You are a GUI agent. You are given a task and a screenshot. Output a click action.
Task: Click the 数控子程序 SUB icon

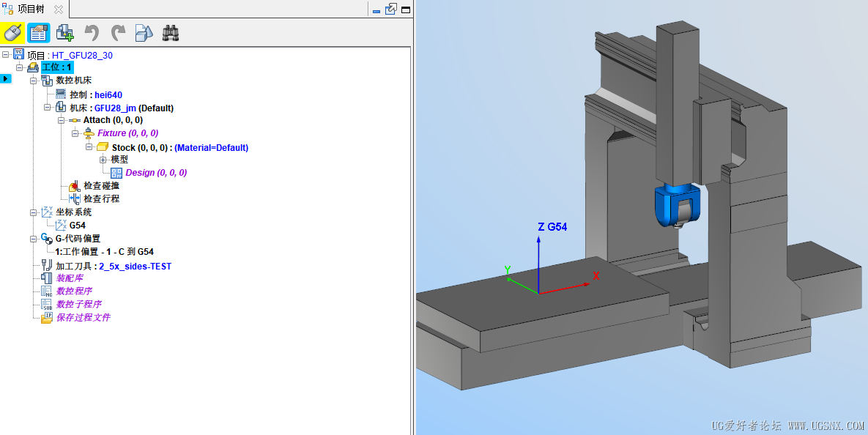(x=47, y=305)
